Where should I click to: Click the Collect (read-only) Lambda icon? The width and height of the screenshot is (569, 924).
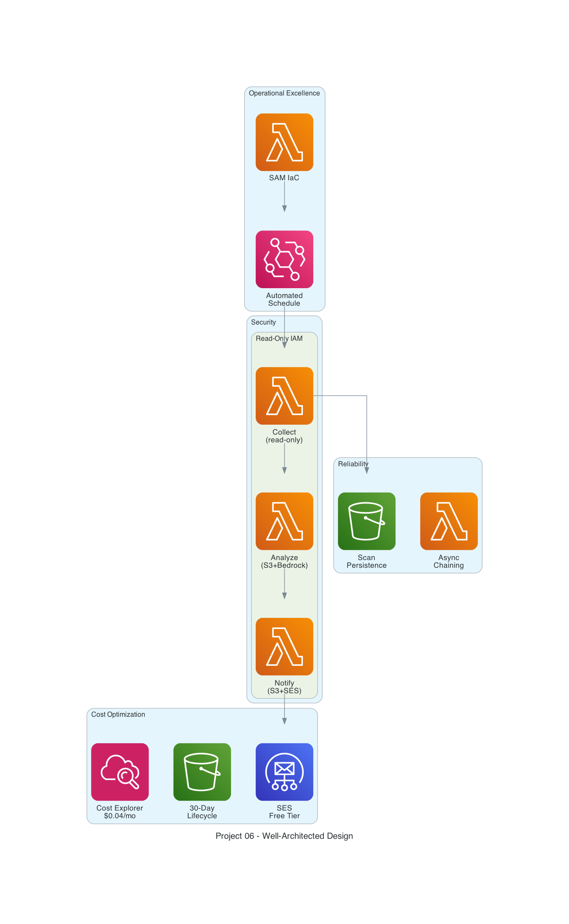coord(284,396)
